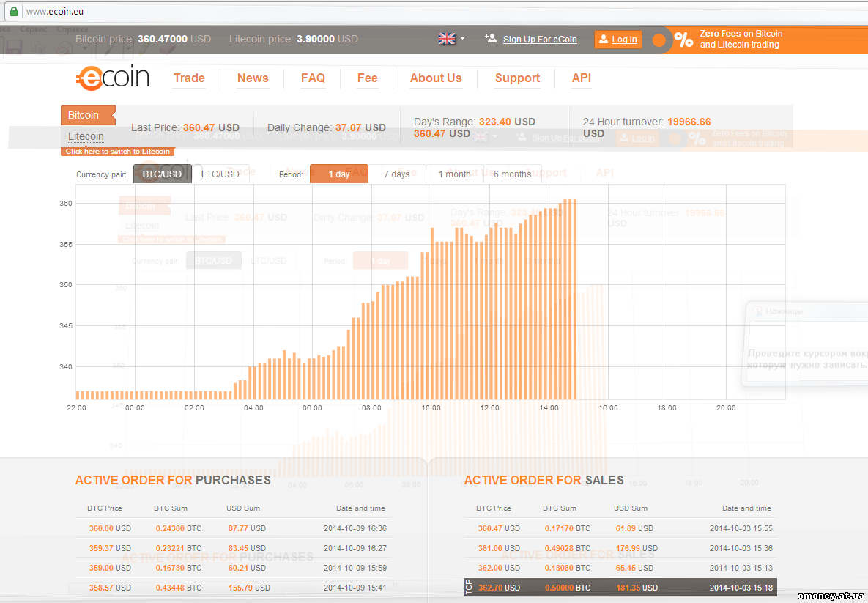This screenshot has height=603, width=868.
Task: Select the BTC/USD currency pair
Action: click(162, 174)
